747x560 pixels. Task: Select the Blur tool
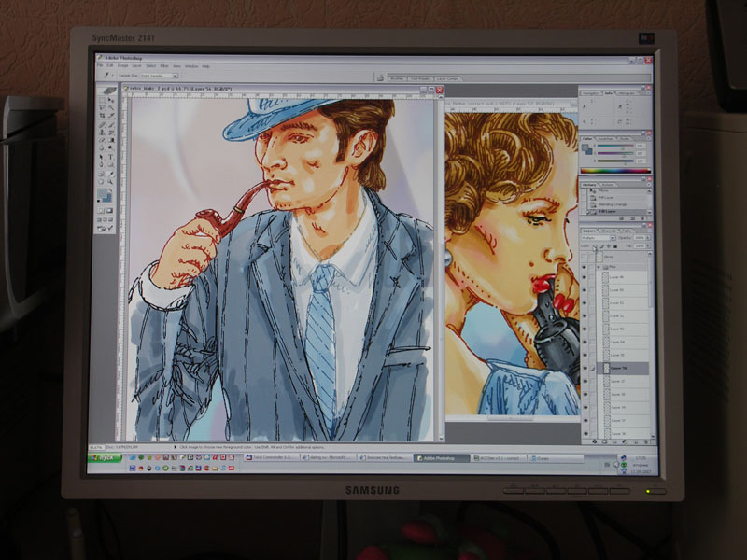pos(102,147)
